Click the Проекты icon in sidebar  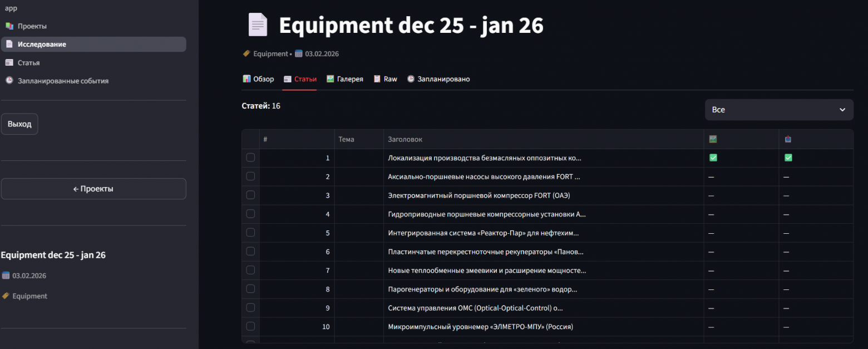pos(9,26)
